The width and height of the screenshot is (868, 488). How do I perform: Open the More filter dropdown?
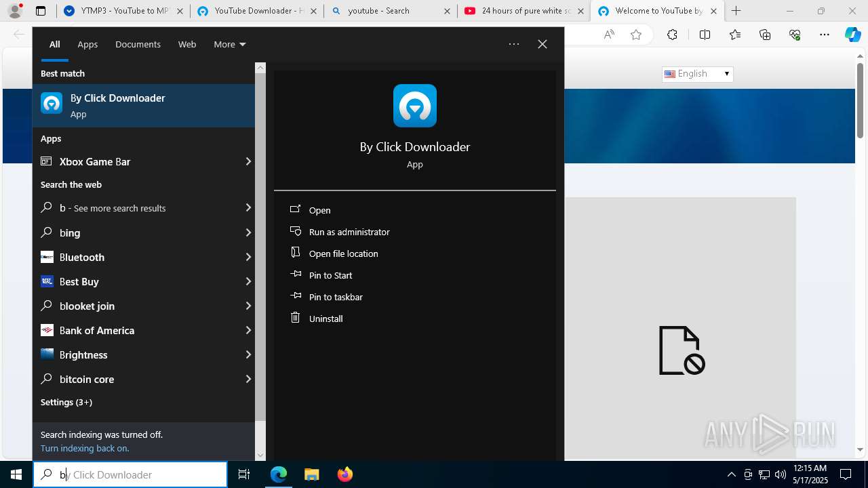point(229,44)
